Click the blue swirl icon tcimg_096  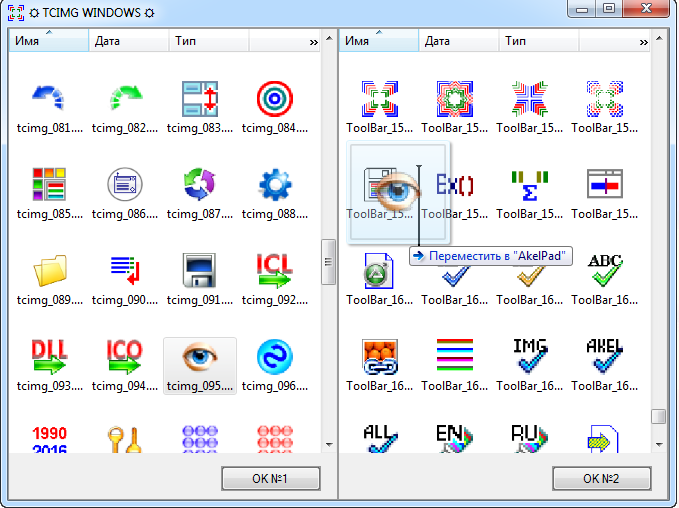pos(275,356)
